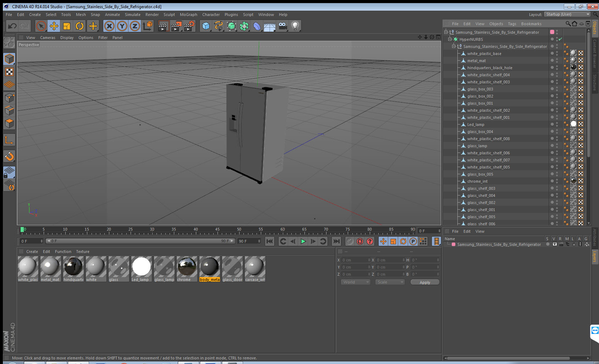Collapse the HyperNURBS tree node
Image resolution: width=599 pixels, height=364 pixels.
[450, 39]
